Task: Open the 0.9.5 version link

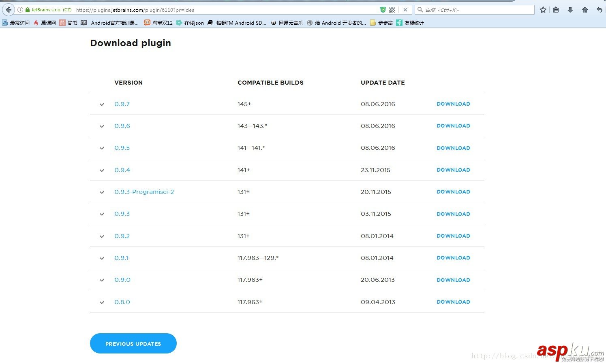Action: tap(122, 148)
